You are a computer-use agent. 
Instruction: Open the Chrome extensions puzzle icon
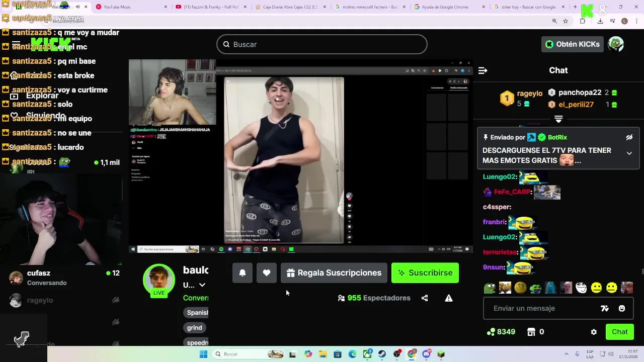(583, 21)
